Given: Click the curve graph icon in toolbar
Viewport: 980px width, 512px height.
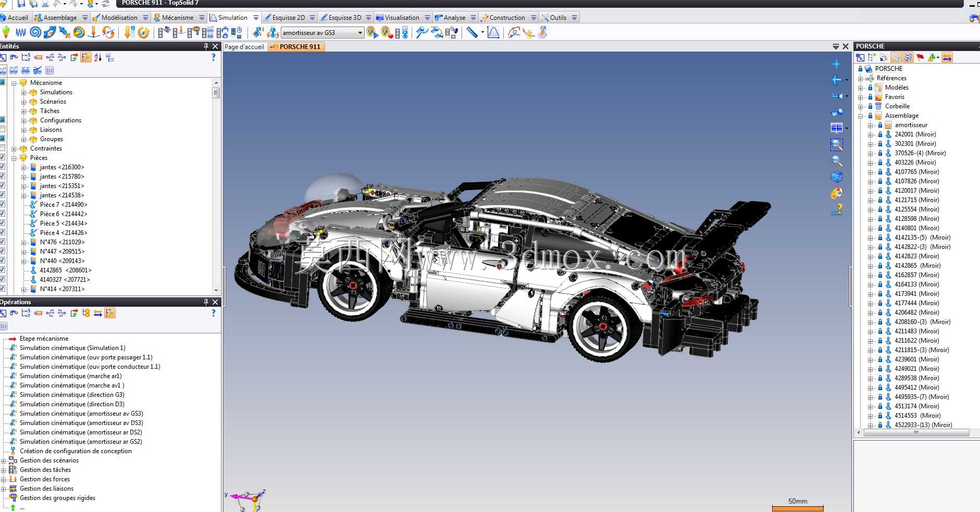Looking at the screenshot, I should (493, 32).
